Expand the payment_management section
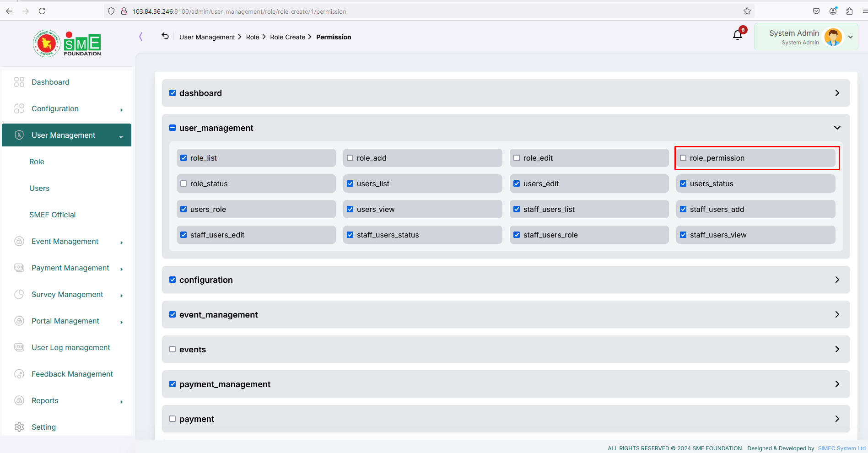This screenshot has width=868, height=453. click(x=837, y=384)
